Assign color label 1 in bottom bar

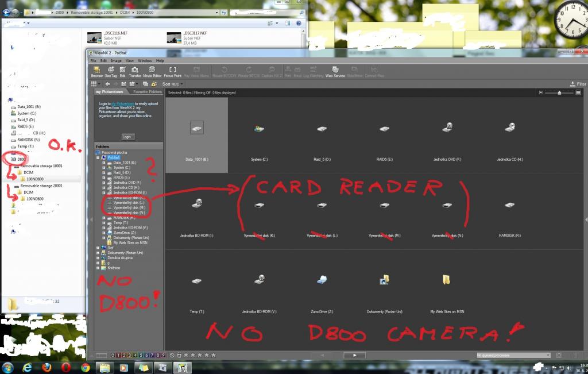click(118, 355)
